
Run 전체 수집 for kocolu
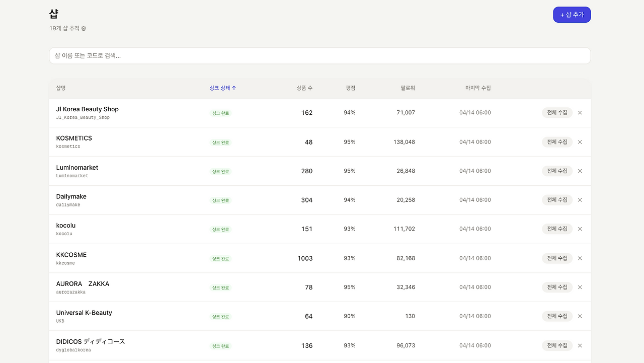tap(557, 229)
